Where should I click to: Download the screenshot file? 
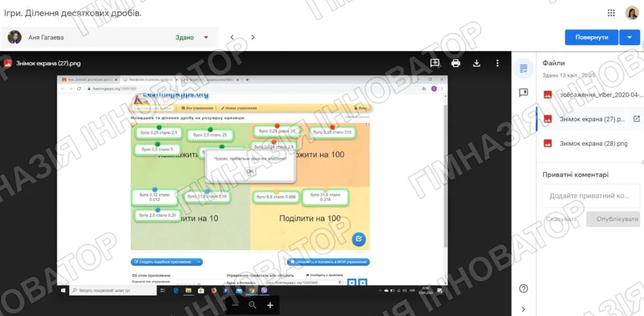[x=477, y=63]
